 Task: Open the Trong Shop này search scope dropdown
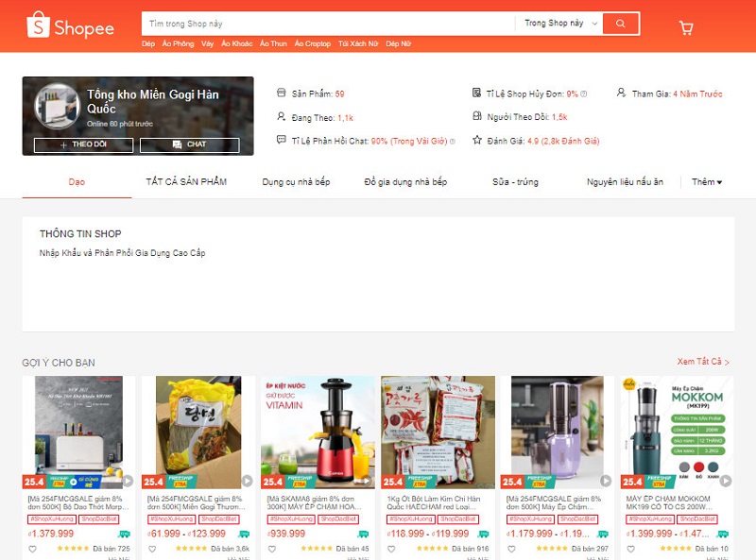(558, 24)
